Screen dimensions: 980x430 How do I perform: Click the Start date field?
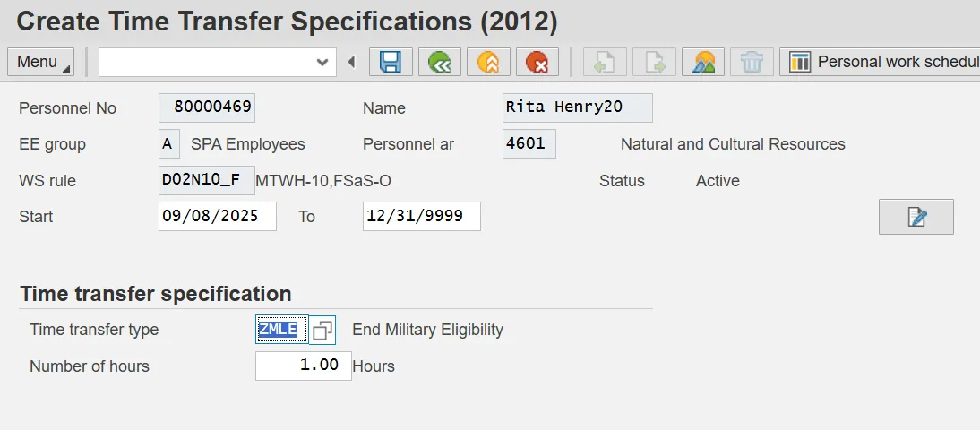click(x=217, y=217)
